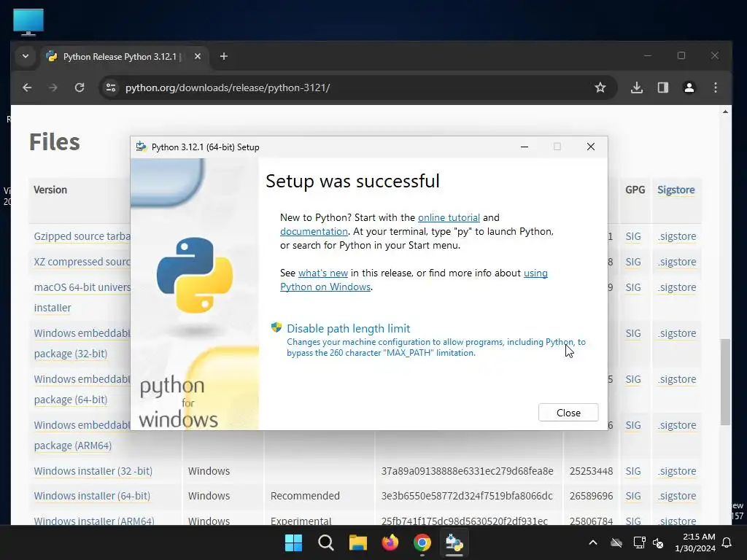Open Chrome three-dot menu
Image resolution: width=747 pixels, height=560 pixels.
pyautogui.click(x=715, y=87)
